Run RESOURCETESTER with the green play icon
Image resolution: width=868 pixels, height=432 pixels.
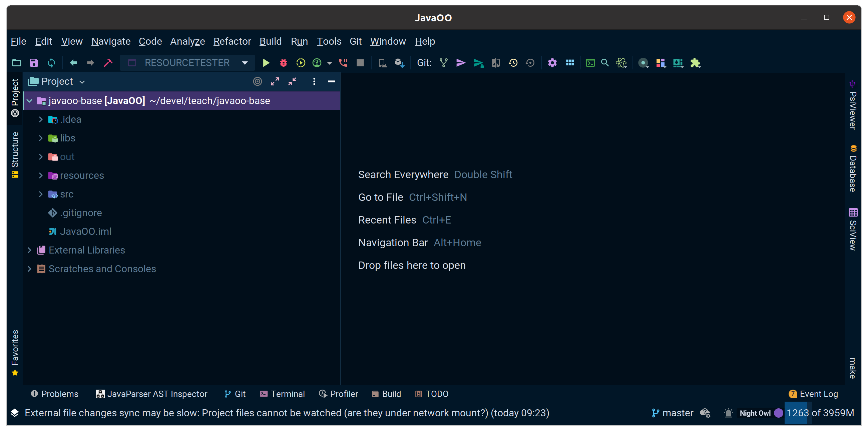[266, 63]
